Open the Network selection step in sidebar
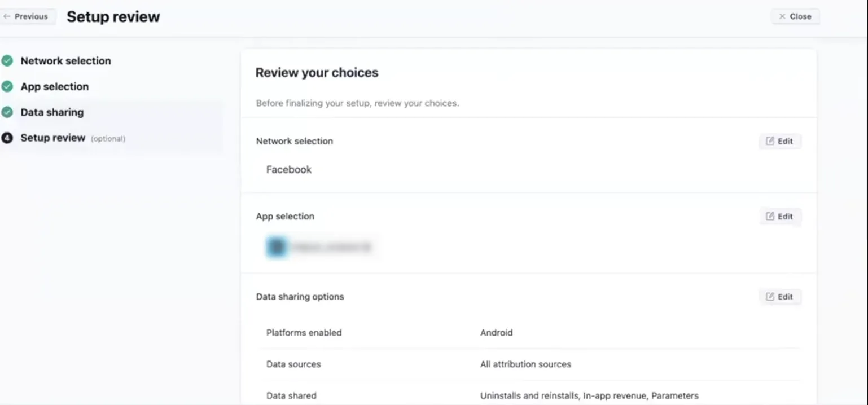868x405 pixels. click(x=65, y=61)
